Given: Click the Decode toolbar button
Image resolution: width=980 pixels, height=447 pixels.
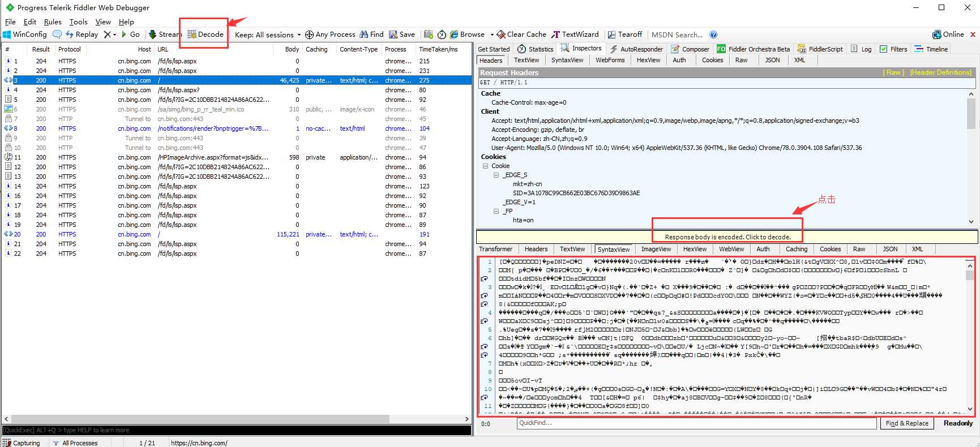Looking at the screenshot, I should pyautogui.click(x=206, y=35).
